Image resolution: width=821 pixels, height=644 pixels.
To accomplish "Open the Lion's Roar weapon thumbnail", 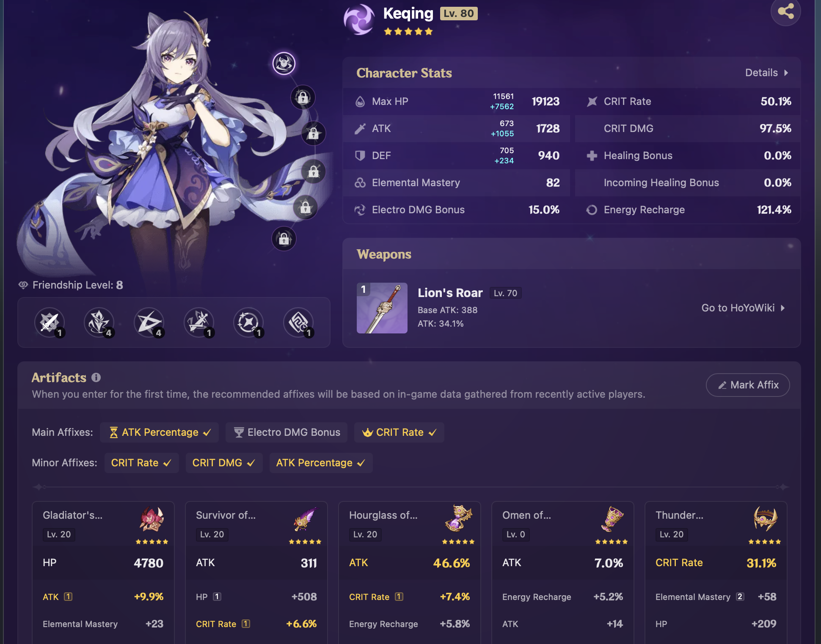I will click(x=382, y=308).
